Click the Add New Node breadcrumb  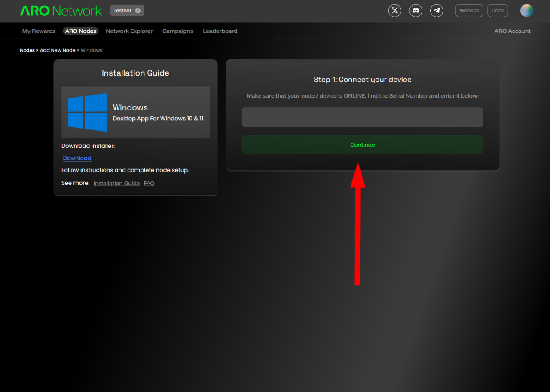coord(58,50)
